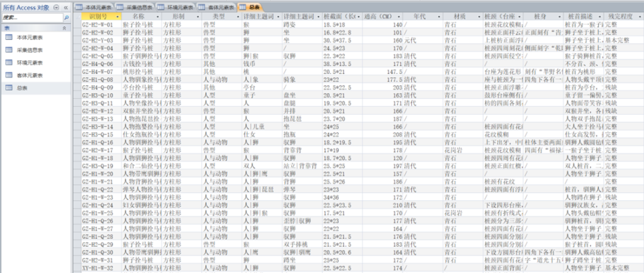Click the table icon beside 环境元素表 in sidebar
The width and height of the screenshot is (644, 273).
point(10,62)
